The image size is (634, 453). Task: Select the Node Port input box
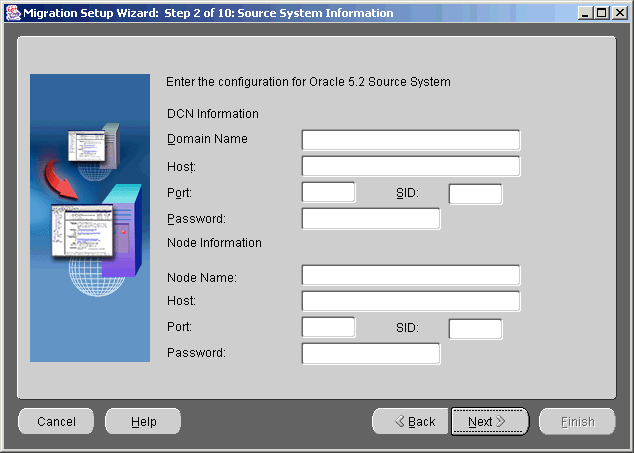click(x=328, y=327)
